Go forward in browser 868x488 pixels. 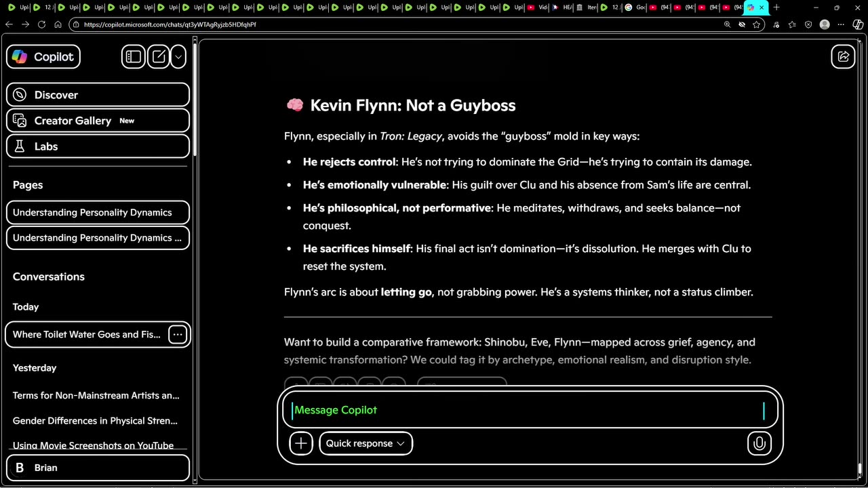(x=25, y=24)
